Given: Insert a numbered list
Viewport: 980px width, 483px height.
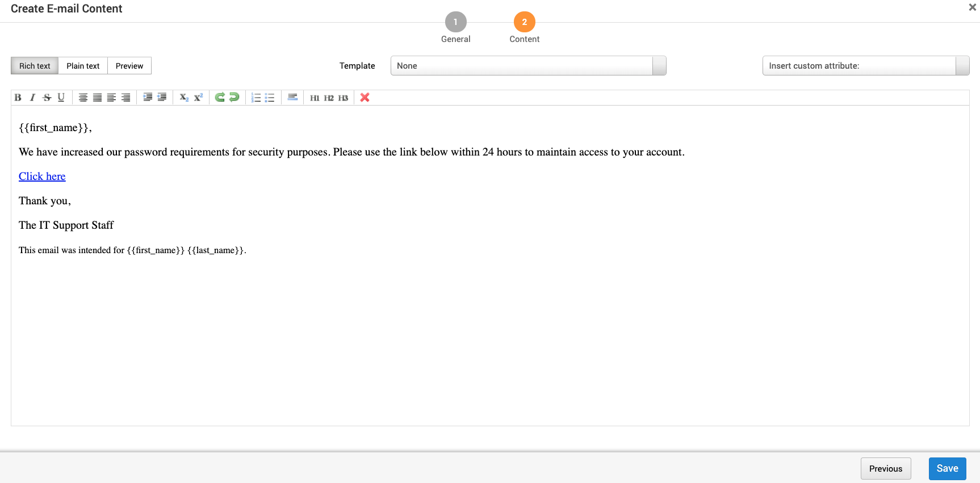Looking at the screenshot, I should tap(256, 98).
